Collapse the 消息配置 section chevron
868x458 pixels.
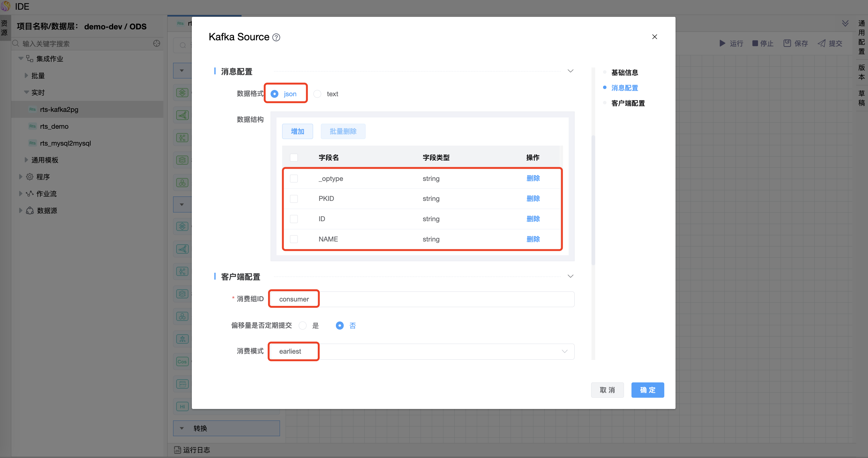[570, 71]
